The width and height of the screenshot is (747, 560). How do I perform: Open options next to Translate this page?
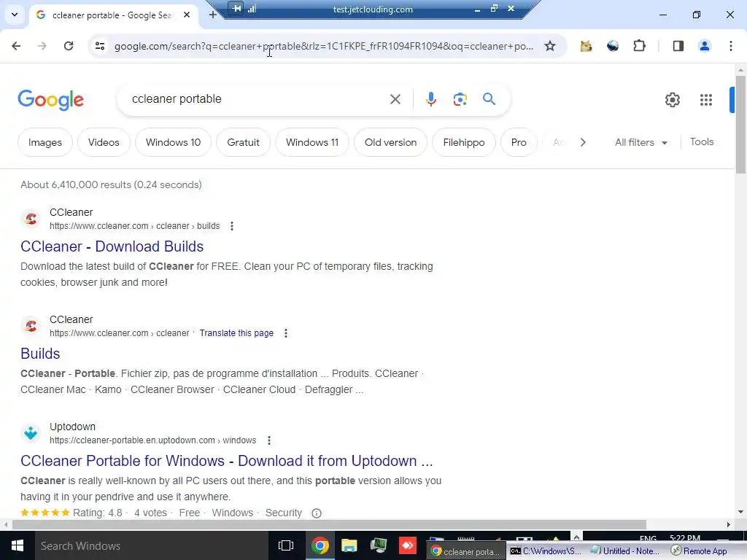(x=286, y=333)
